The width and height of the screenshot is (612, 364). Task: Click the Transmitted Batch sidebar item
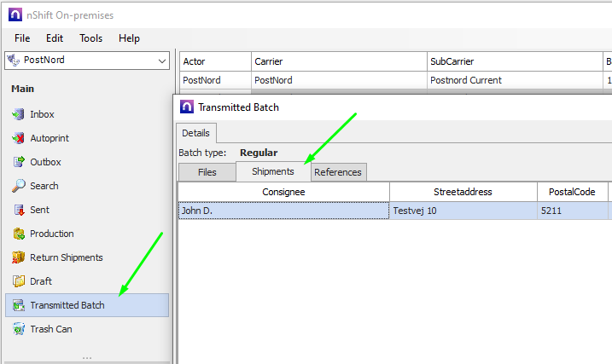coord(67,305)
